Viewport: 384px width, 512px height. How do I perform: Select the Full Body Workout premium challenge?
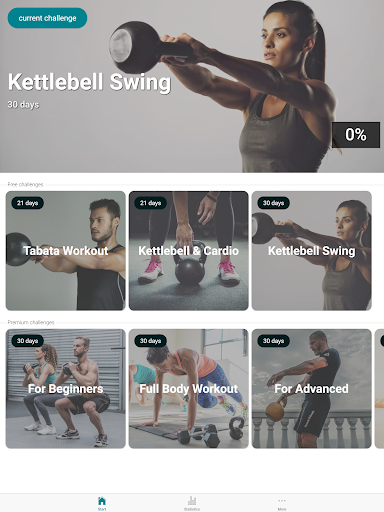click(189, 389)
